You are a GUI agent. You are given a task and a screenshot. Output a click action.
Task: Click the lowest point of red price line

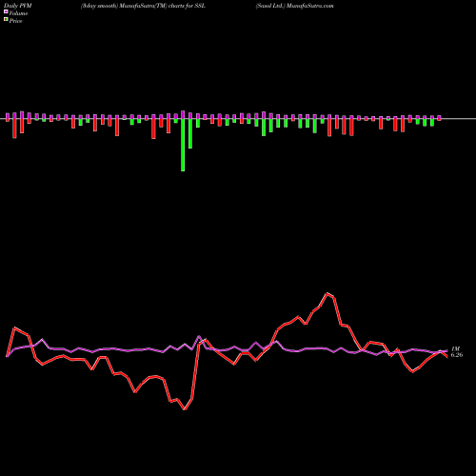coord(185,409)
